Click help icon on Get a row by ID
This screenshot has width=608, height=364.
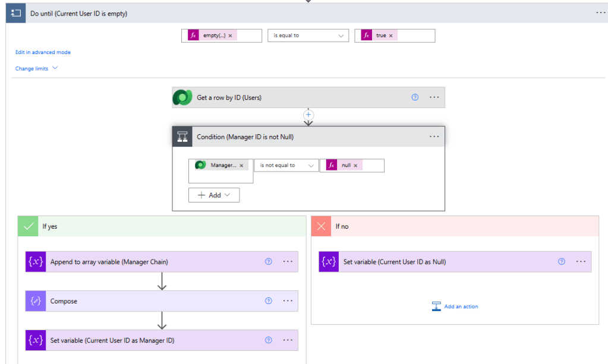pyautogui.click(x=415, y=97)
